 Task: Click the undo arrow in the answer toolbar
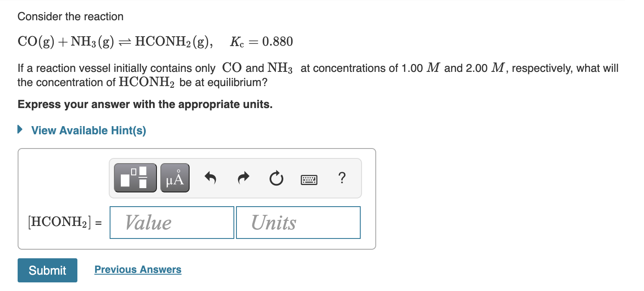[x=210, y=178]
